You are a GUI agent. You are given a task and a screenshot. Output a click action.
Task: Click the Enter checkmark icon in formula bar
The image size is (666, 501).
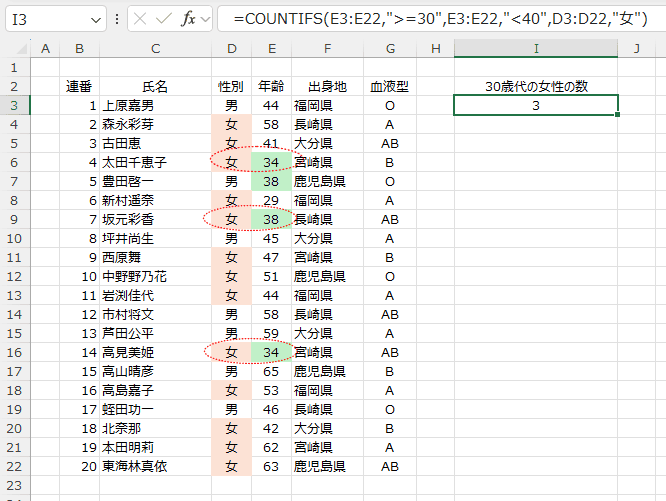pyautogui.click(x=164, y=19)
